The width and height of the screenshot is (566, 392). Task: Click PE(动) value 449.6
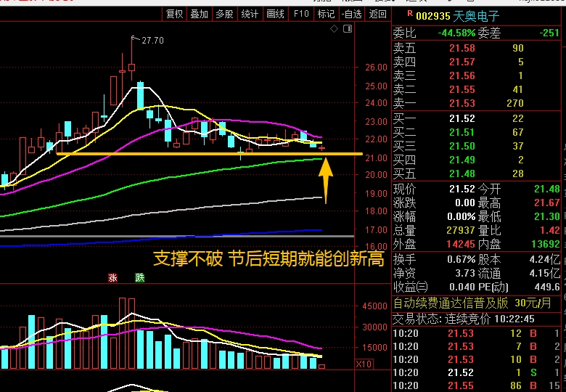coord(547,287)
